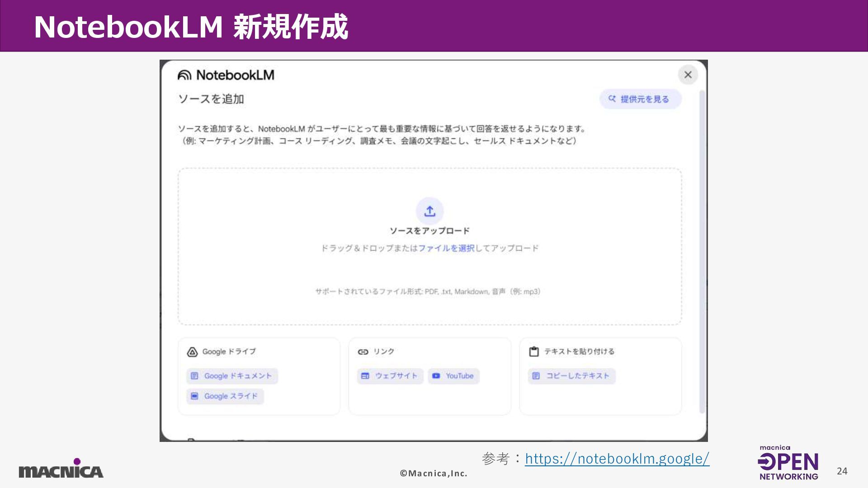Click the dashed upload drop zone

pyautogui.click(x=429, y=271)
